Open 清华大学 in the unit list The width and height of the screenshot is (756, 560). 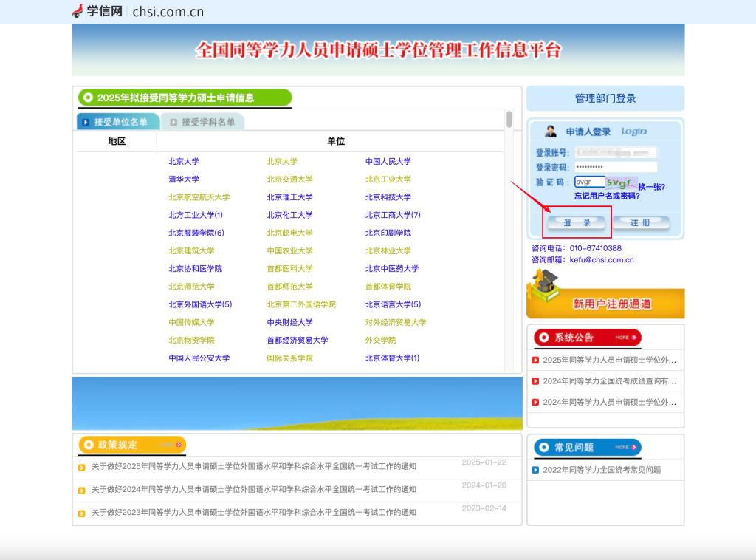[x=184, y=180]
